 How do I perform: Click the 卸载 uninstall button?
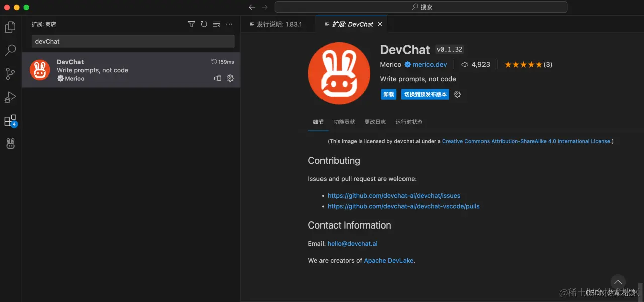(x=389, y=94)
